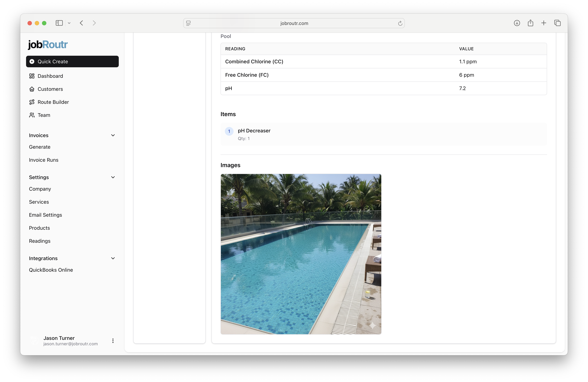Go to Products settings

tap(39, 228)
